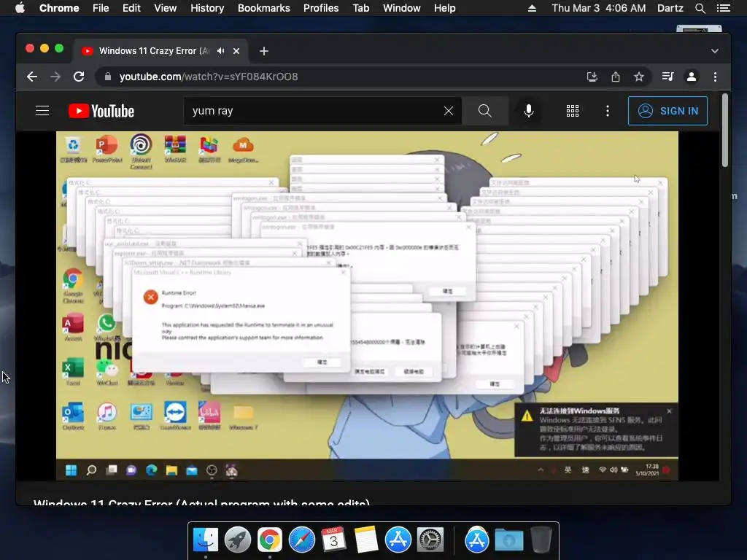This screenshot has width=747, height=560.
Task: Open Control Center list icon in menu bar
Action: coord(723,8)
